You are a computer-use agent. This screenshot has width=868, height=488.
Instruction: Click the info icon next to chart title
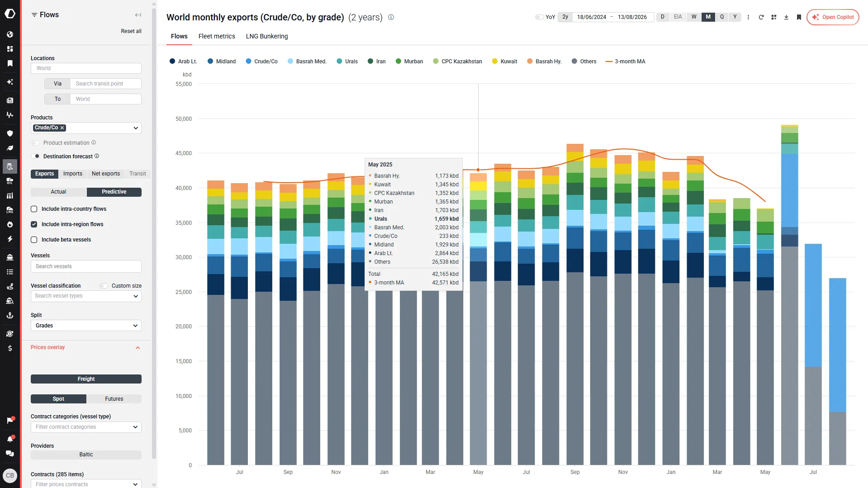tap(391, 17)
